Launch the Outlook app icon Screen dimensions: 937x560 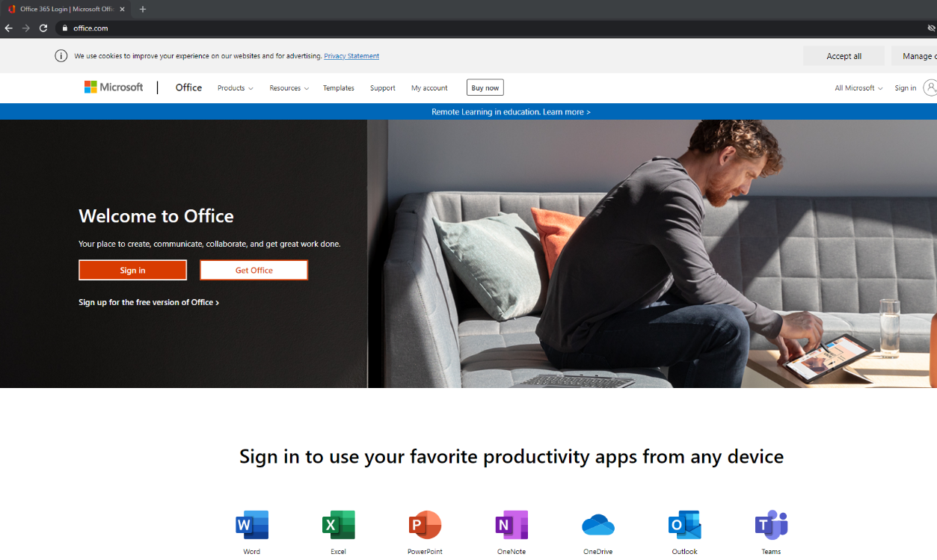tap(685, 525)
